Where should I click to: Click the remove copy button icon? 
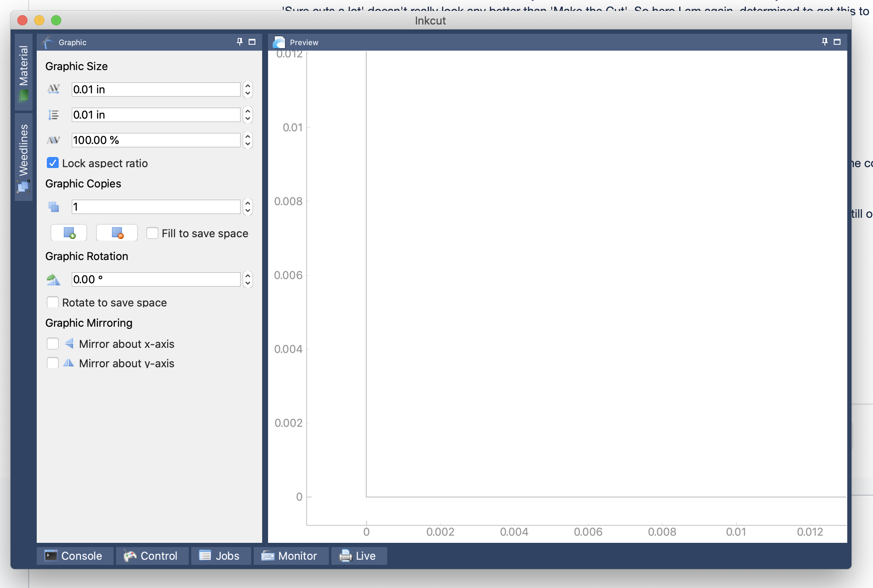pyautogui.click(x=117, y=233)
